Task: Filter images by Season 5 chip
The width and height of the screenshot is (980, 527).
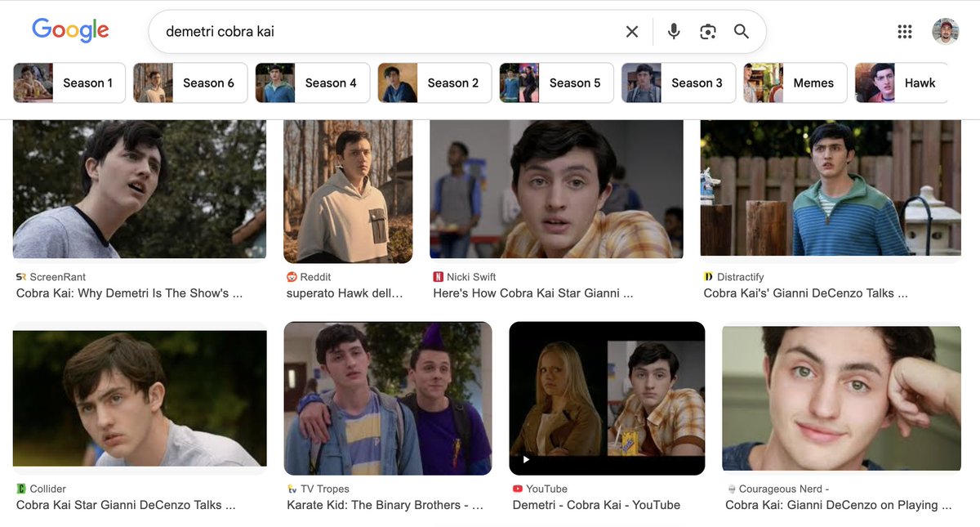Action: click(556, 83)
